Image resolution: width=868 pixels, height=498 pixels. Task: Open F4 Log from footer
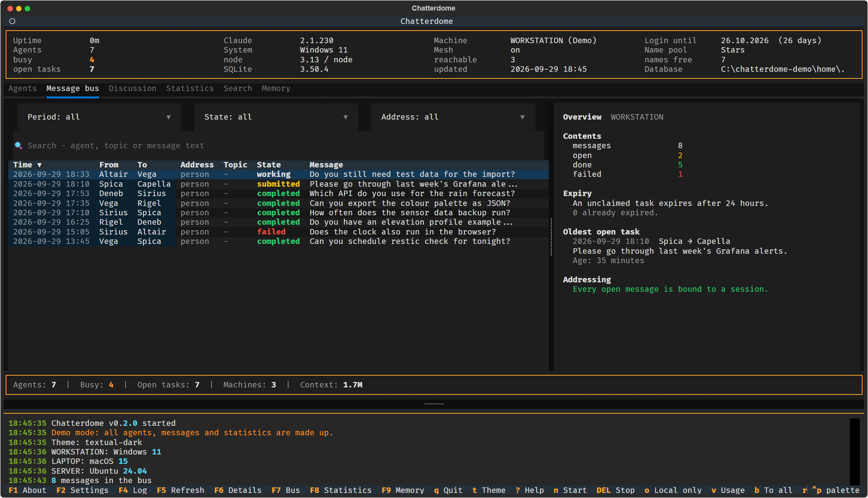[x=133, y=490]
